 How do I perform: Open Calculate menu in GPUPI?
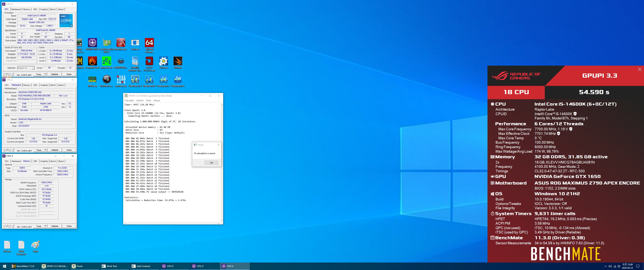(x=129, y=100)
